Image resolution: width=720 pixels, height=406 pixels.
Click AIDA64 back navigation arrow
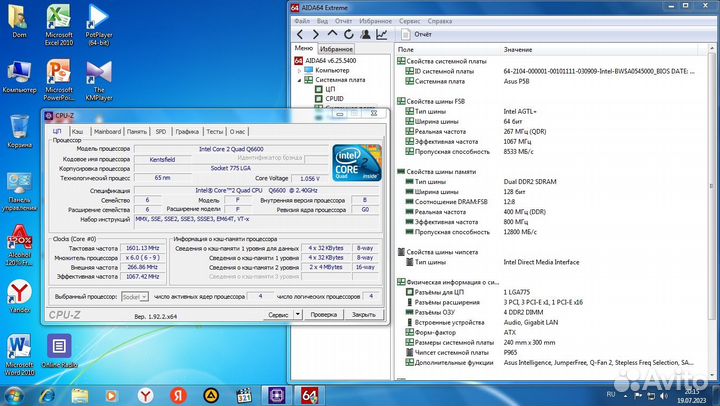300,34
